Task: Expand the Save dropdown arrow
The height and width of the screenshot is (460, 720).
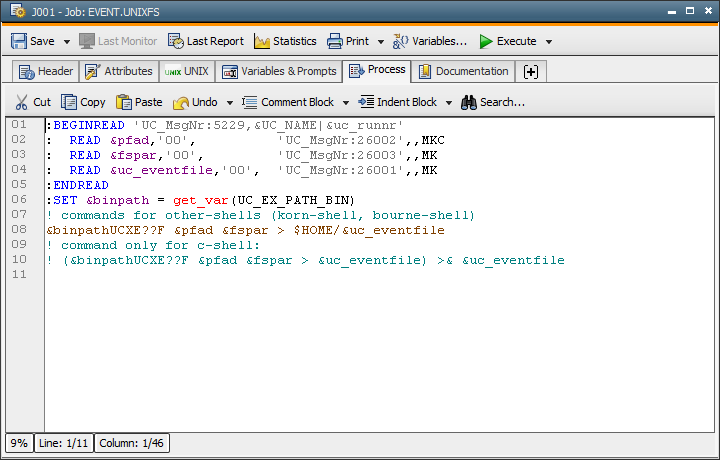Action: pyautogui.click(x=67, y=42)
